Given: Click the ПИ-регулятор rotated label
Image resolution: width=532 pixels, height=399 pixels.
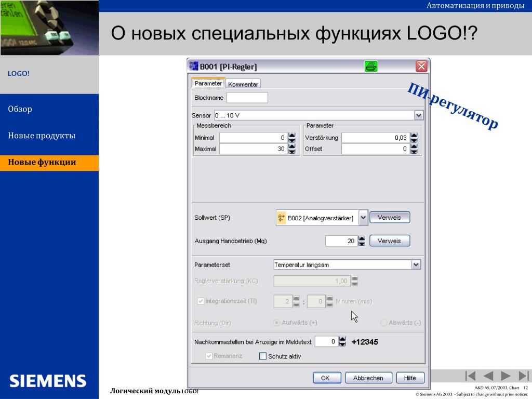Looking at the screenshot, I should 453,105.
